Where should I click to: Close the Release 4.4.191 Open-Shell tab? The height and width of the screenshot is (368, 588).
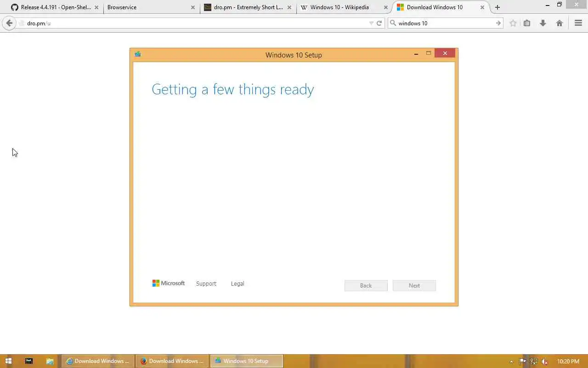pos(96,7)
